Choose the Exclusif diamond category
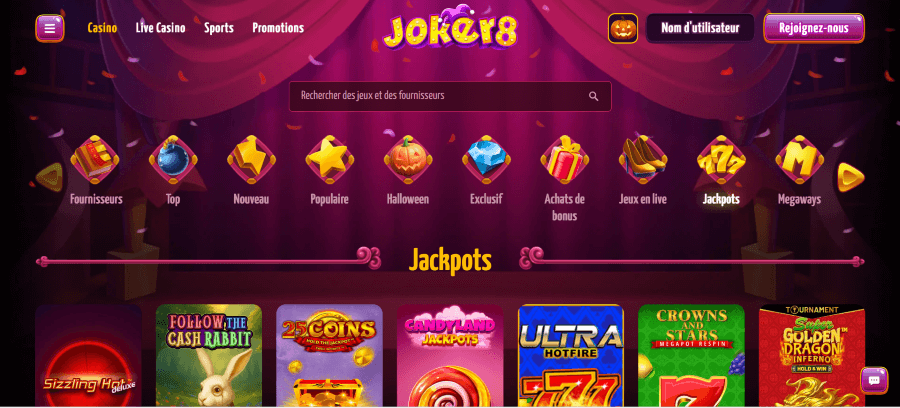900x408 pixels. click(486, 159)
